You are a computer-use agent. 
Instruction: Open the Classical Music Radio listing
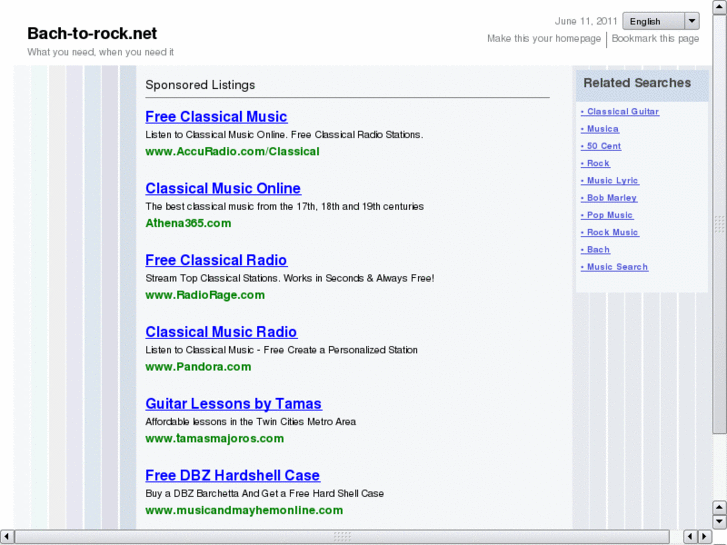[x=221, y=332]
